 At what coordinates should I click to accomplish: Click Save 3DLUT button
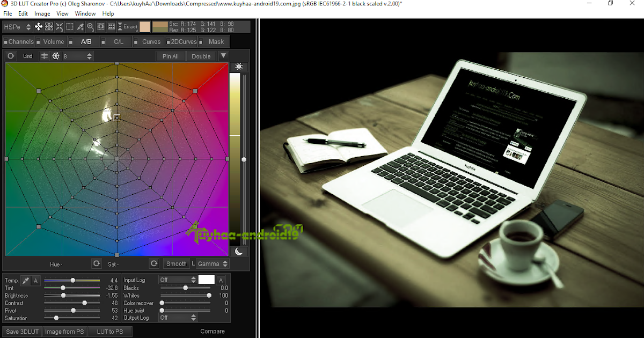23,332
